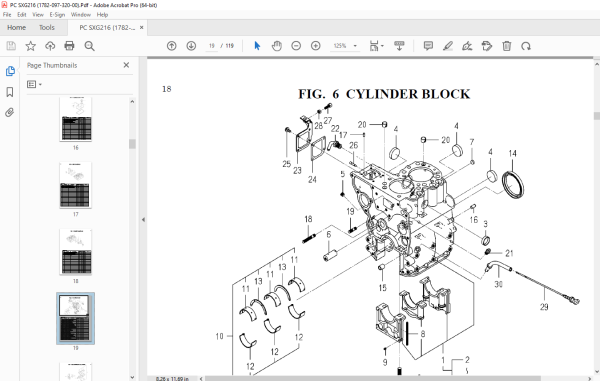Click the stamp tool icon
Viewport: 600px width, 381px height.
pos(487,46)
